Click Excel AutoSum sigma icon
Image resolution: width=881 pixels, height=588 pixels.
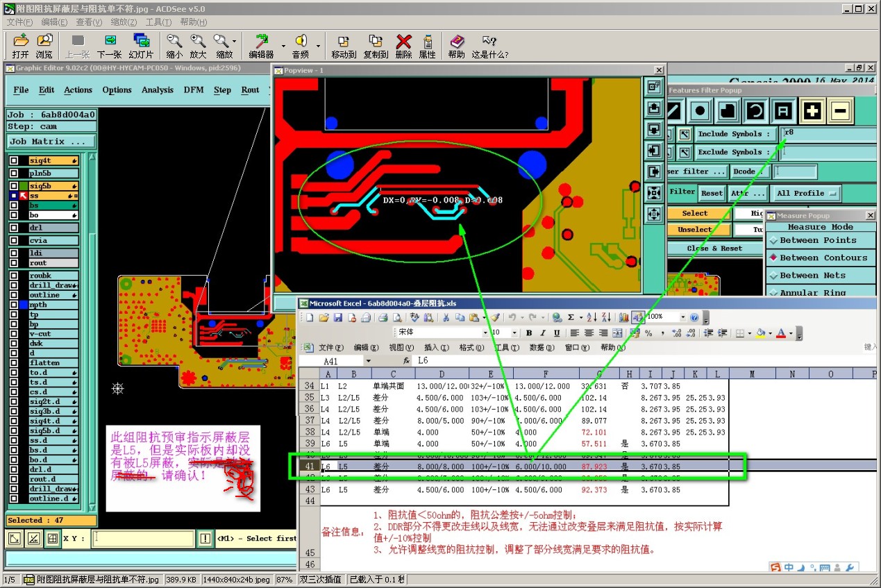click(571, 317)
